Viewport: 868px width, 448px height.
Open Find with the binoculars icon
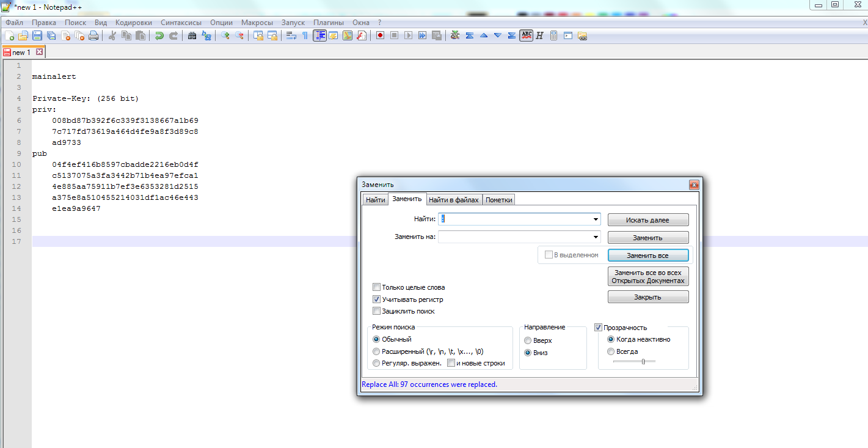click(x=192, y=35)
